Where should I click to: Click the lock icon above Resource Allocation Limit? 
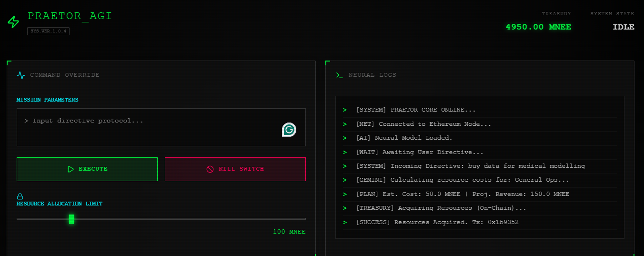coord(20,196)
